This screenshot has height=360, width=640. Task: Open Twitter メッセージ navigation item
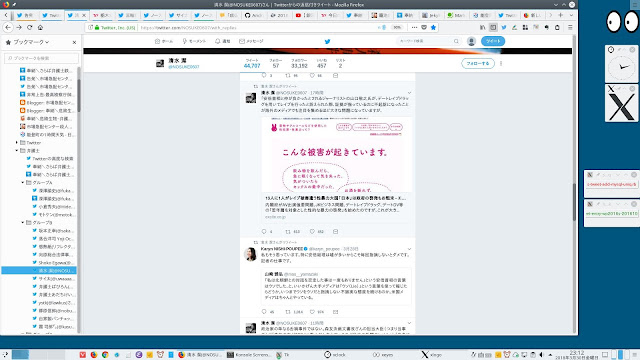click(x=251, y=41)
